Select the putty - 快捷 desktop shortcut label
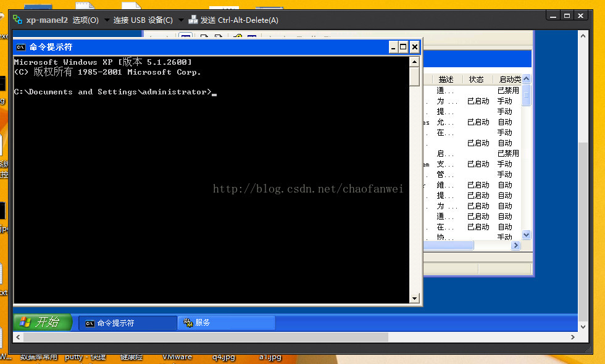The height and width of the screenshot is (364, 605). [x=85, y=357]
